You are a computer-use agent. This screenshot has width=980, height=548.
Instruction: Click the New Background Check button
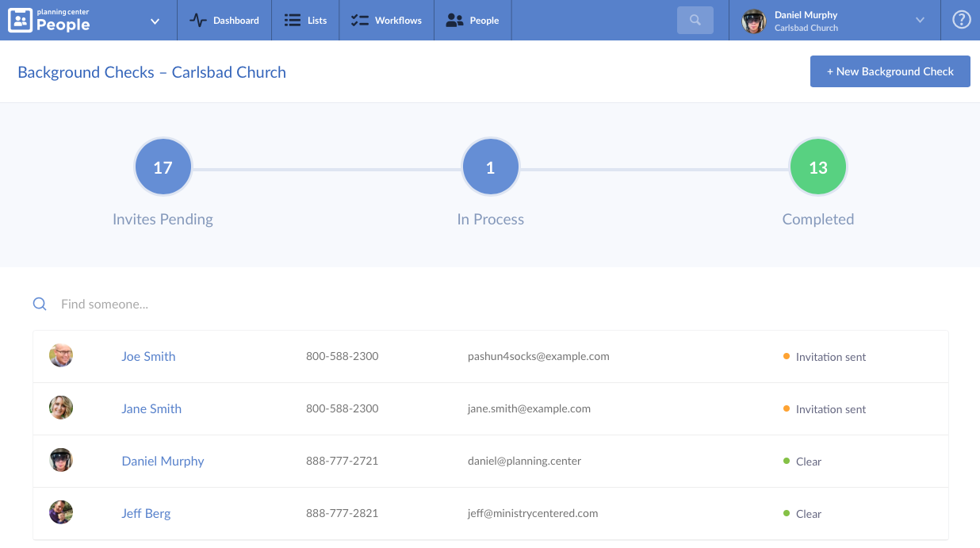tap(890, 71)
